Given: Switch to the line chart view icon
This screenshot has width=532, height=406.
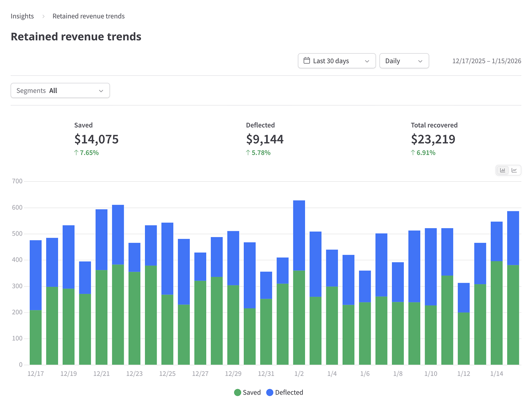Looking at the screenshot, I should tap(514, 170).
